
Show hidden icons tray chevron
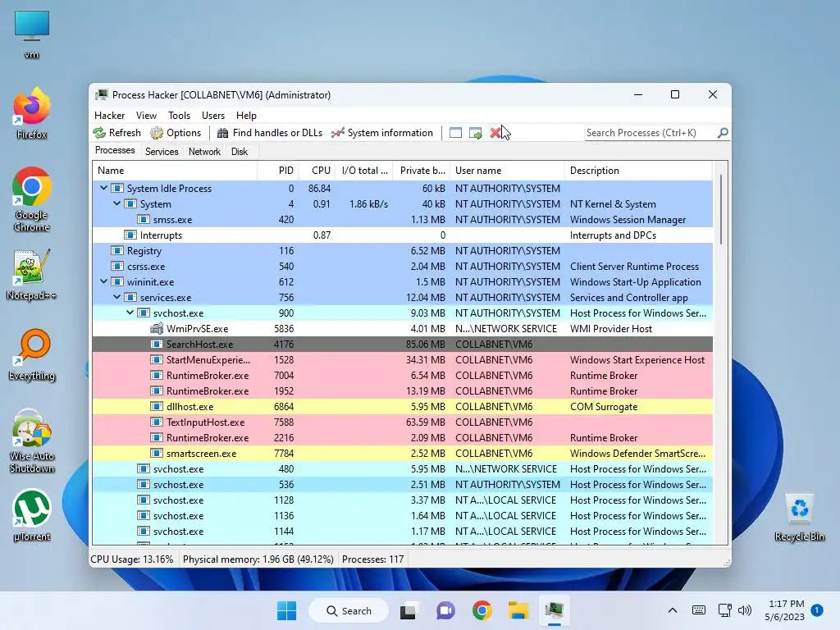click(673, 610)
